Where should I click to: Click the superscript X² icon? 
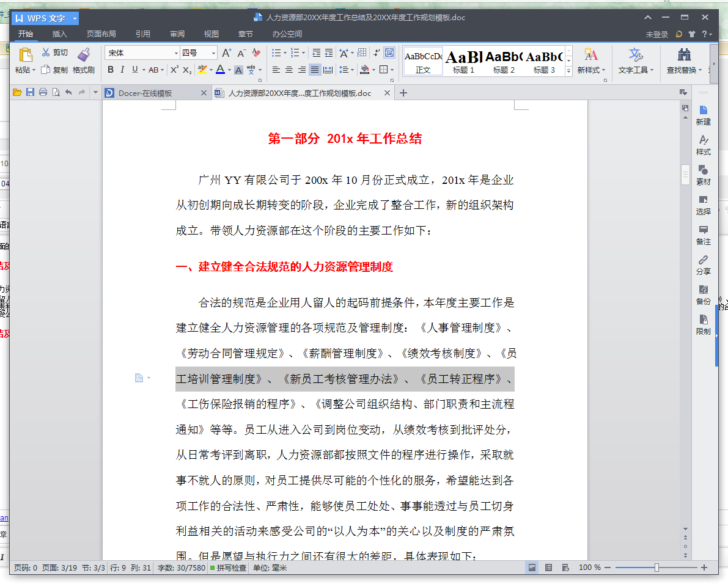click(x=174, y=70)
